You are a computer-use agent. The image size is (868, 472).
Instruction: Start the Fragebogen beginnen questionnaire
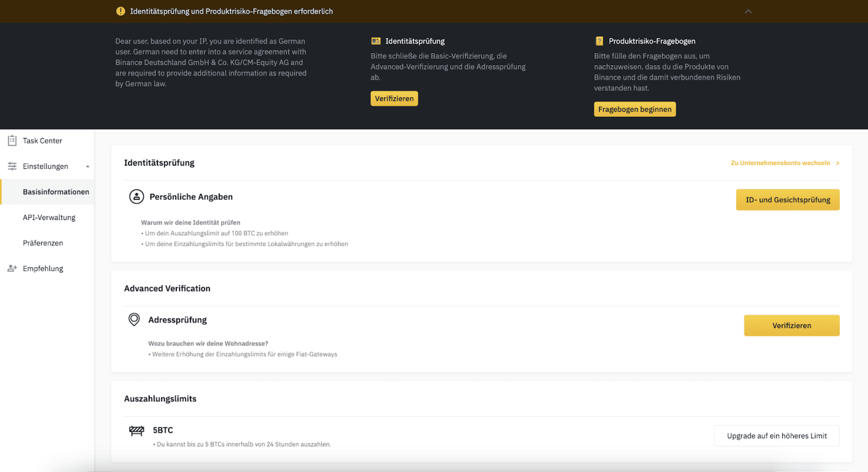pyautogui.click(x=635, y=109)
